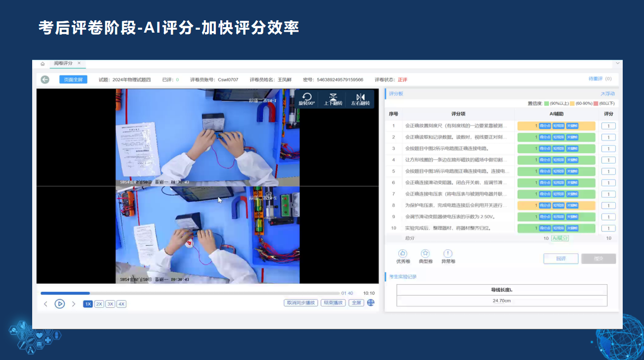Expand the top-right tab bar chevron

tap(617, 64)
